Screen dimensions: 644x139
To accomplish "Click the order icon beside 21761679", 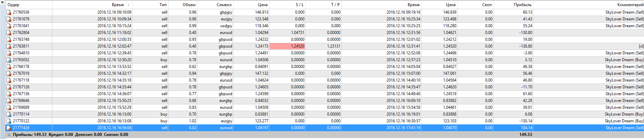I will tap(9, 19).
